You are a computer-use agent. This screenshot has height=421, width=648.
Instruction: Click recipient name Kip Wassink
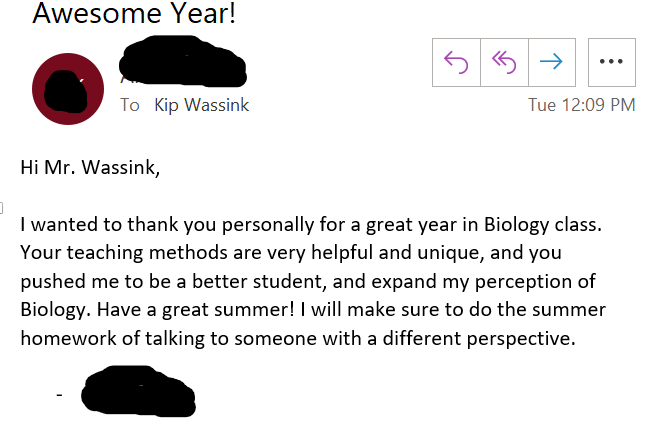click(202, 105)
